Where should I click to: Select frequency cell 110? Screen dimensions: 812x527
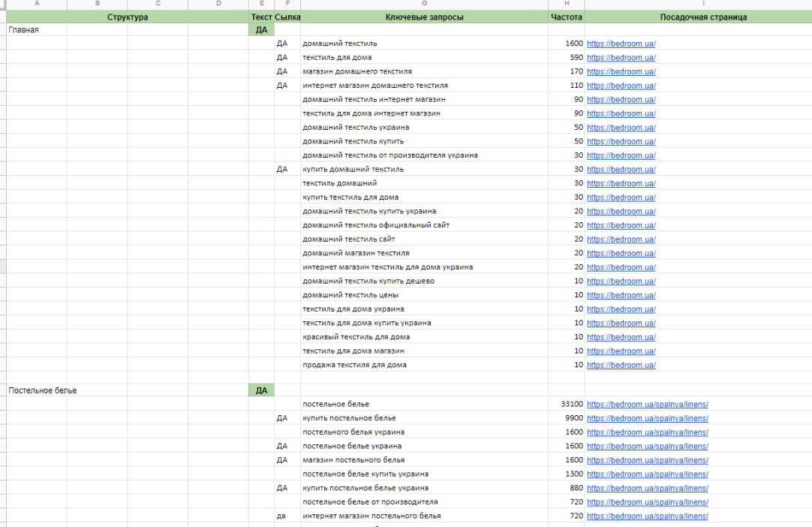coord(567,85)
